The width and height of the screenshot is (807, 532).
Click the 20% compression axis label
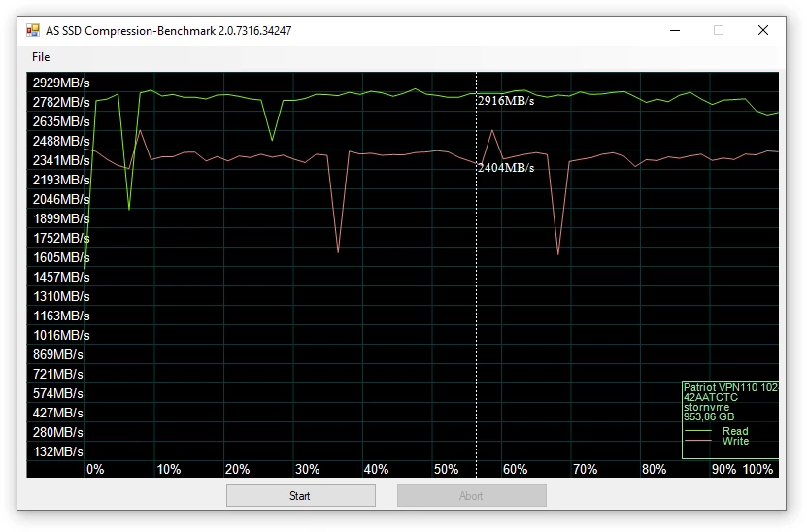[237, 469]
